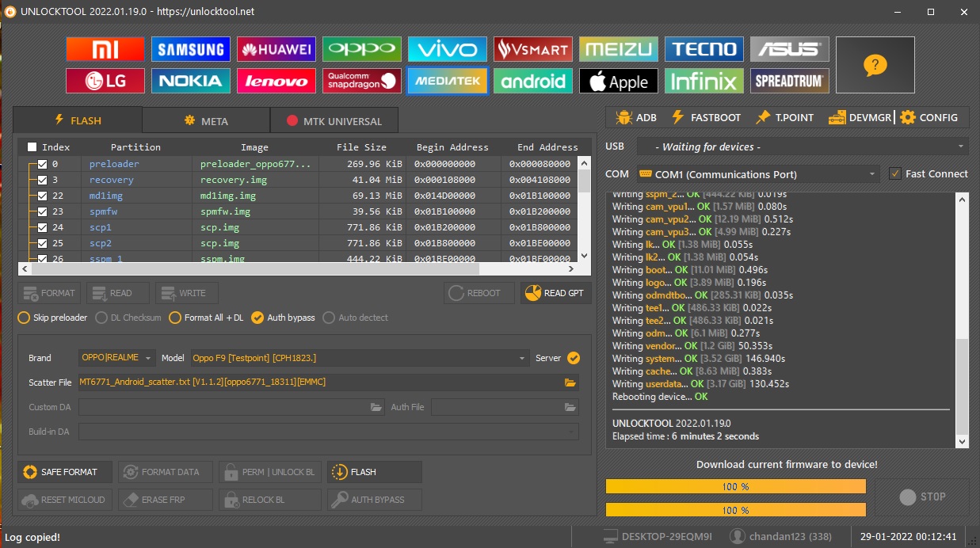This screenshot has height=548, width=980.
Task: Select Format All + DL option
Action: click(206, 318)
